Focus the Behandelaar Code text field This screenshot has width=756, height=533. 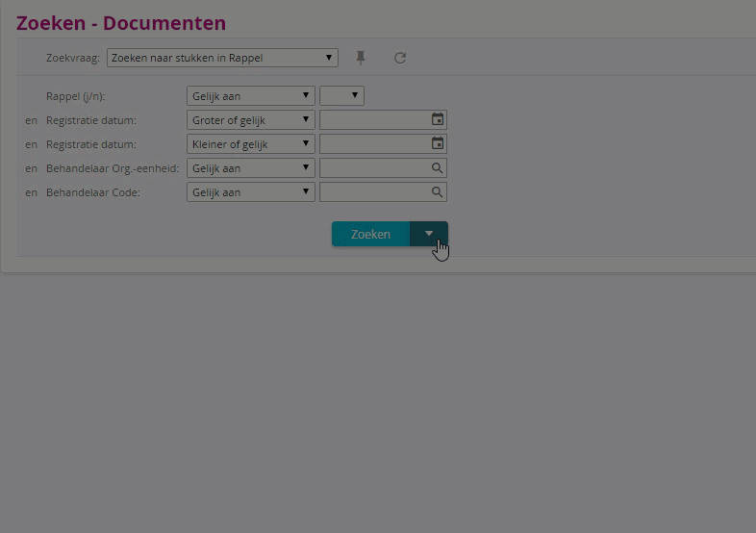click(375, 192)
